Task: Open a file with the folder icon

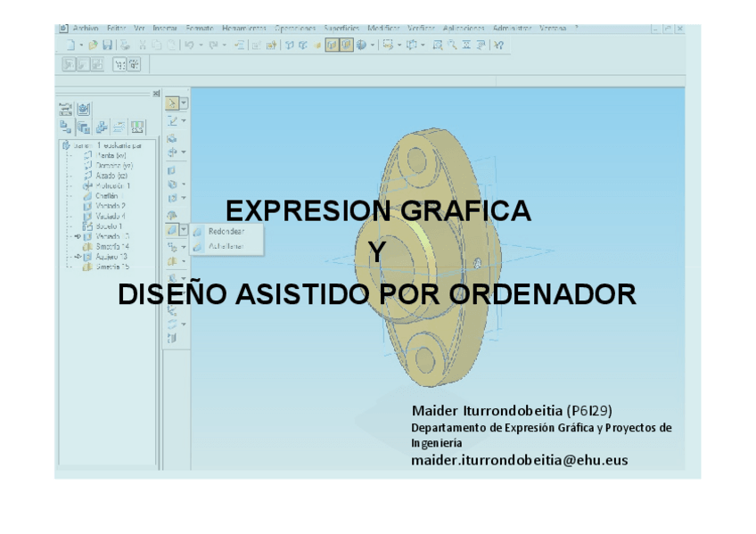Action: point(93,45)
